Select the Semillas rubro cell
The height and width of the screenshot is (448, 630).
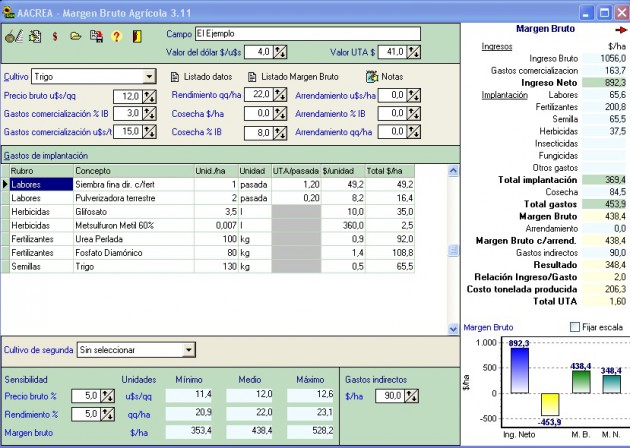point(41,266)
